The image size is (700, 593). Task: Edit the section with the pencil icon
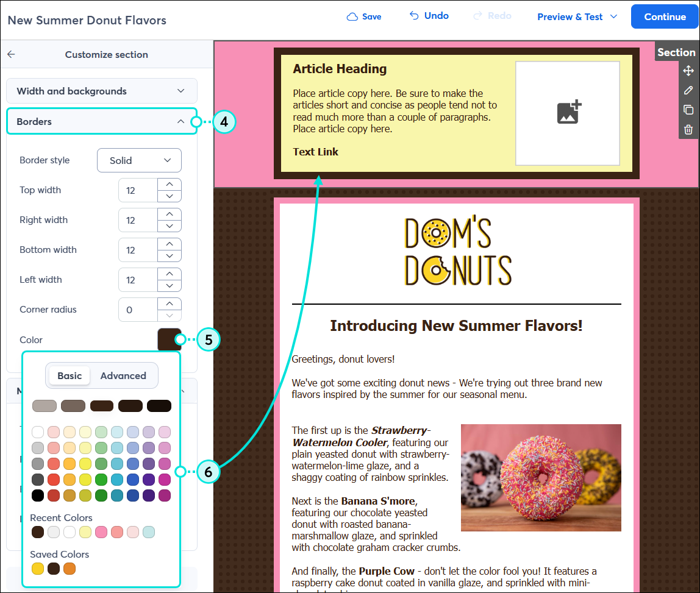(688, 90)
